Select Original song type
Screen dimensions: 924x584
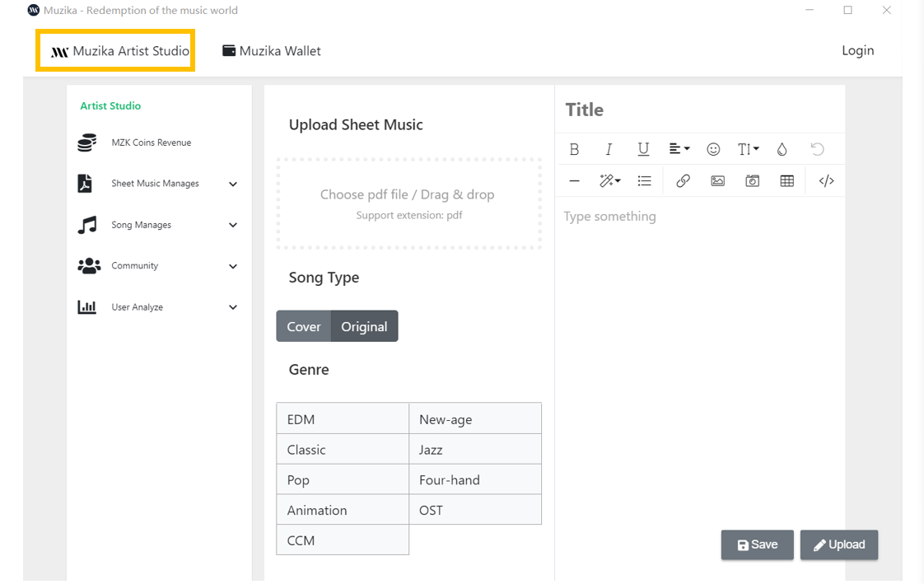(364, 326)
